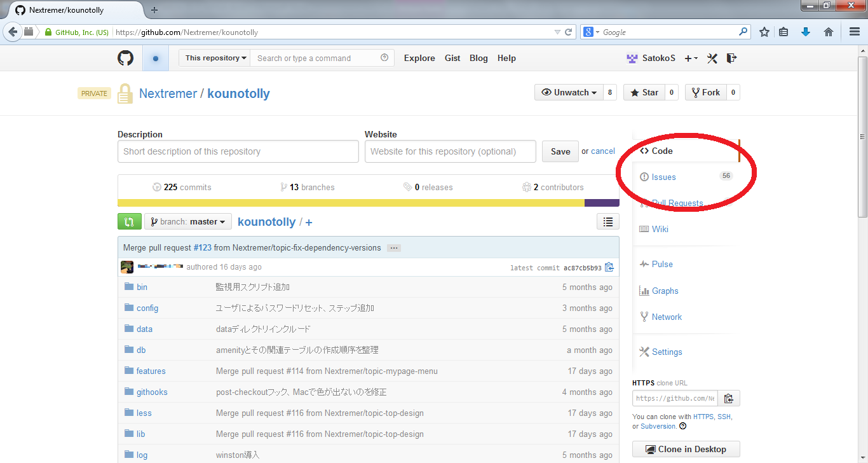
Task: Open Explore in the top navigation
Action: coord(419,58)
